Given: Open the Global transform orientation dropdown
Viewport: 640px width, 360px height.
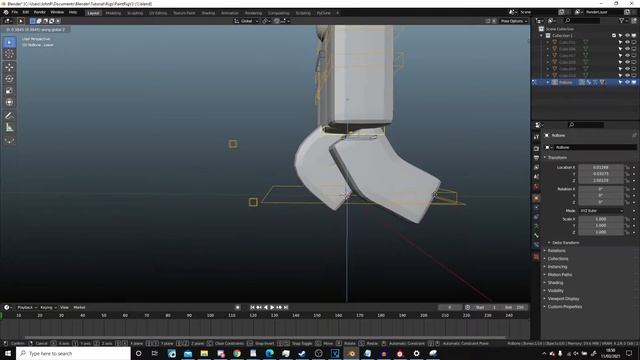Looking at the screenshot, I should 247,21.
